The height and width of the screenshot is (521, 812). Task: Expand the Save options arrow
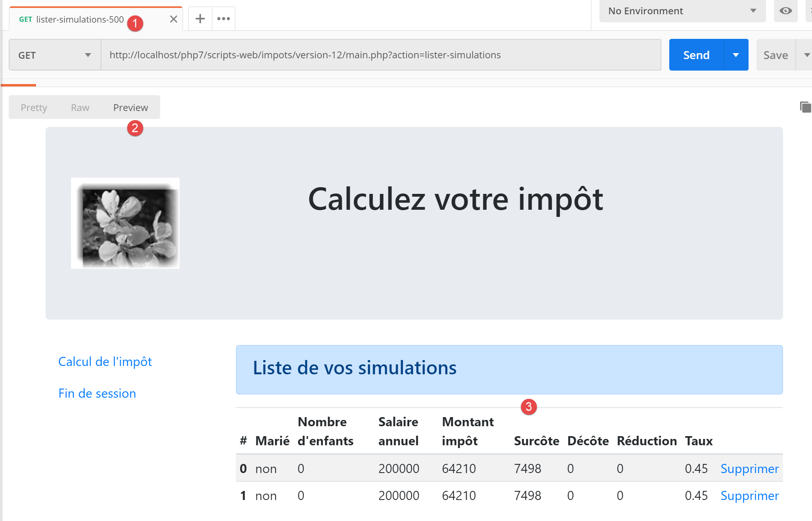pos(806,55)
